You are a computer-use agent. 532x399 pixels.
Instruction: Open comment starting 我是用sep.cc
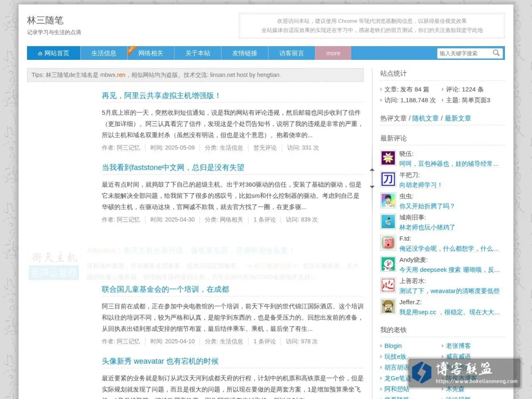click(450, 312)
